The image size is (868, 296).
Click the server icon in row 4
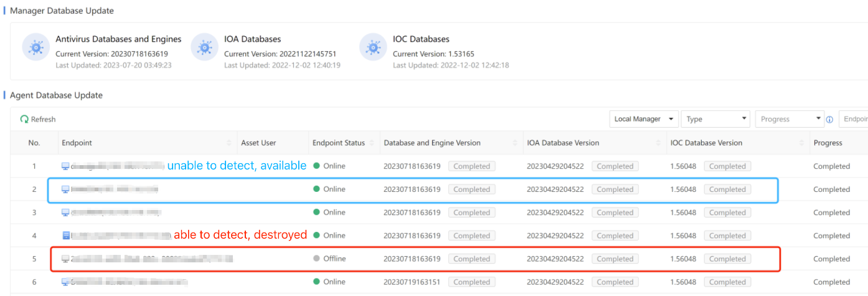click(x=65, y=236)
